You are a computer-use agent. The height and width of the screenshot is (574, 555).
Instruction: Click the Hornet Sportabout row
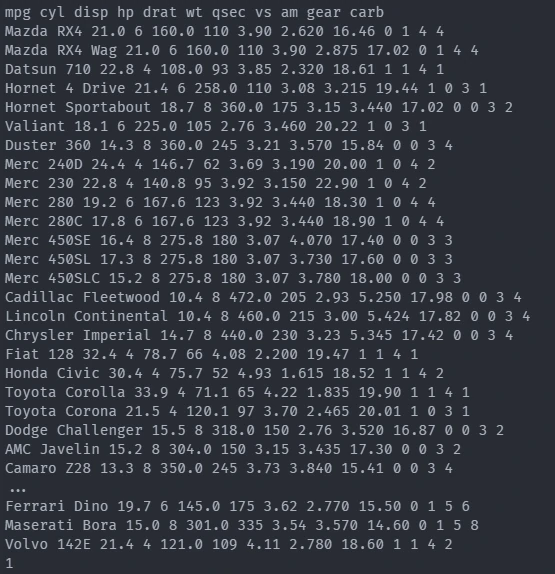tap(259, 108)
